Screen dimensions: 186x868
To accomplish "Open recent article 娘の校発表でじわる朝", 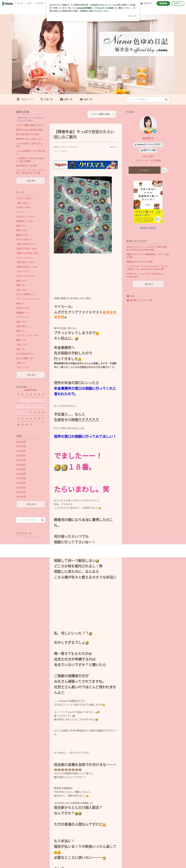I will tap(26, 165).
